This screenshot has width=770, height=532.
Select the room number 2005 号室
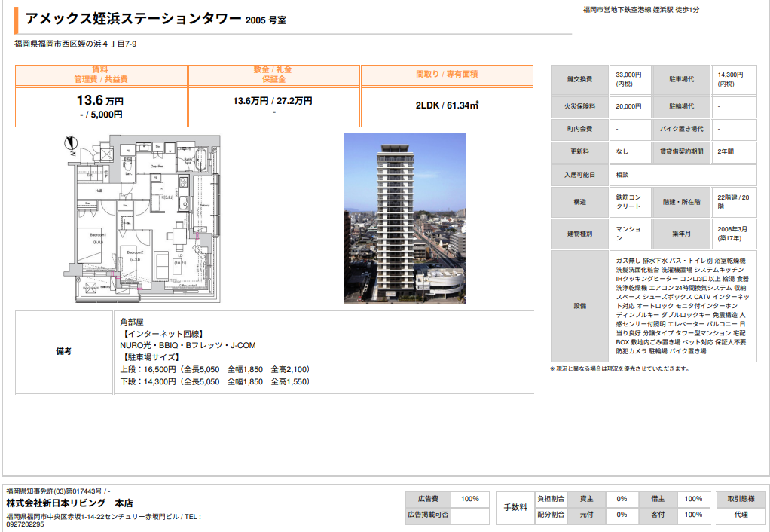tap(266, 20)
